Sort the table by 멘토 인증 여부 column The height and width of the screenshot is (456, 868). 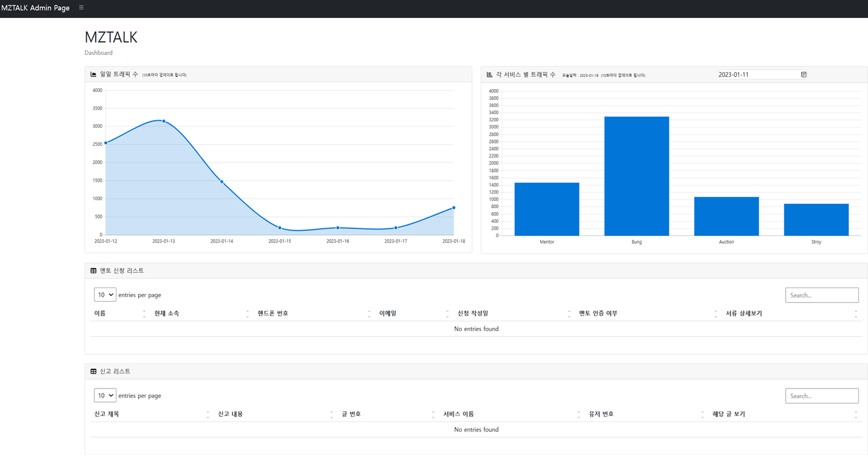coord(648,313)
